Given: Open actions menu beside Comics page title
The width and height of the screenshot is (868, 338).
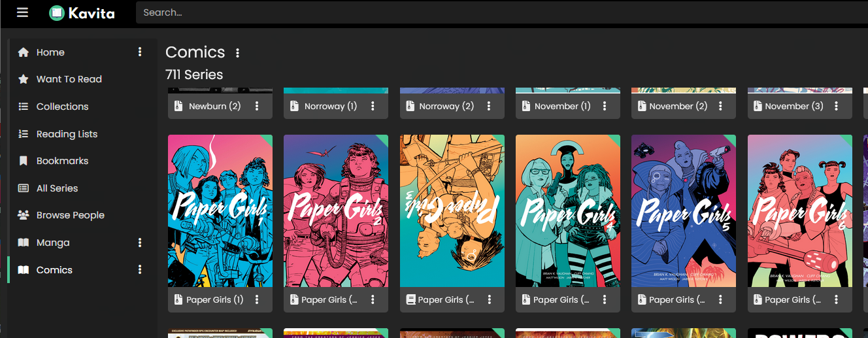Looking at the screenshot, I should (237, 53).
